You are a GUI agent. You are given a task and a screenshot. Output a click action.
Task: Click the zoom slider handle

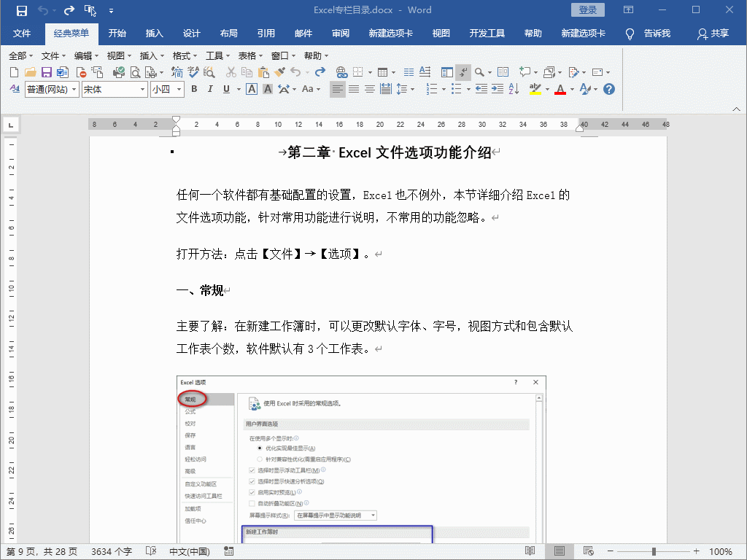click(654, 551)
